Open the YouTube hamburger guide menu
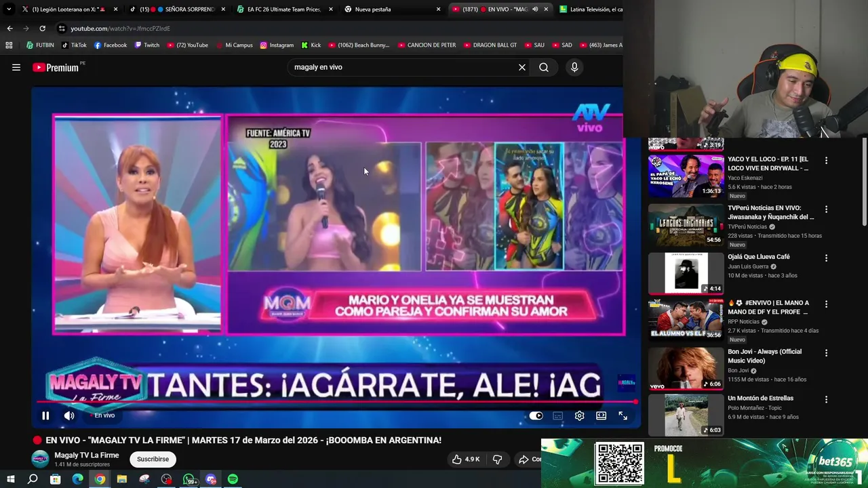The height and width of the screenshot is (488, 868). point(16,67)
